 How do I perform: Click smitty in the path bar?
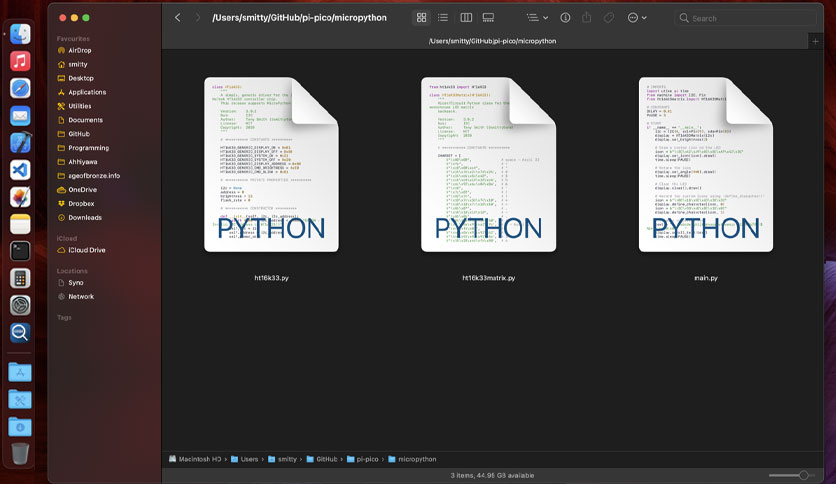click(x=283, y=459)
